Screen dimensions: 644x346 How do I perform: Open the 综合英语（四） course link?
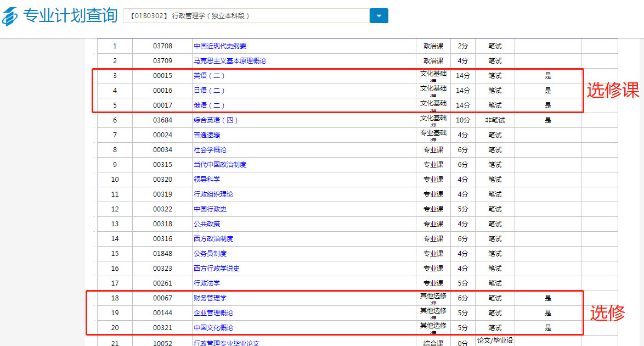click(216, 120)
